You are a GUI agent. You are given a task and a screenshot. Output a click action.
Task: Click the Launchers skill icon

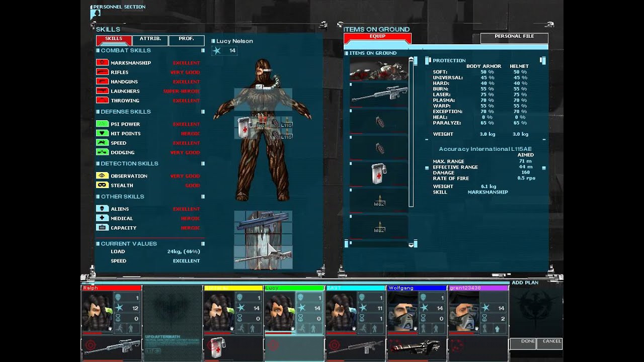click(x=102, y=91)
